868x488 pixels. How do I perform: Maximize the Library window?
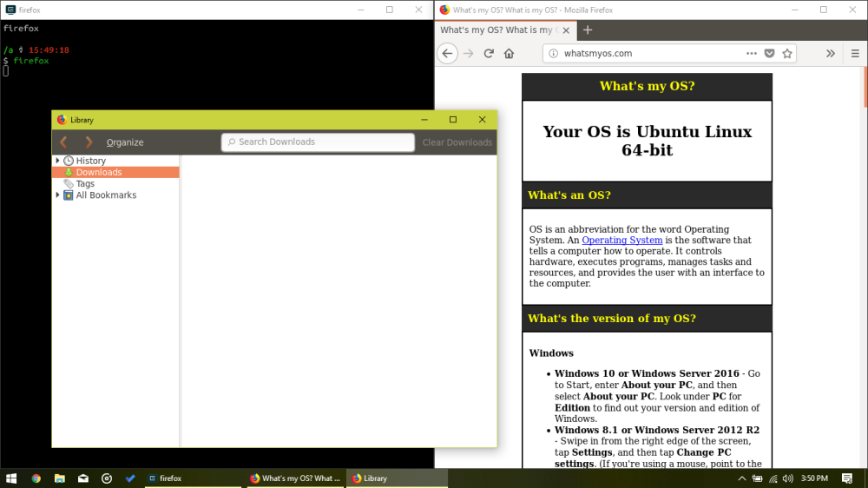[453, 120]
